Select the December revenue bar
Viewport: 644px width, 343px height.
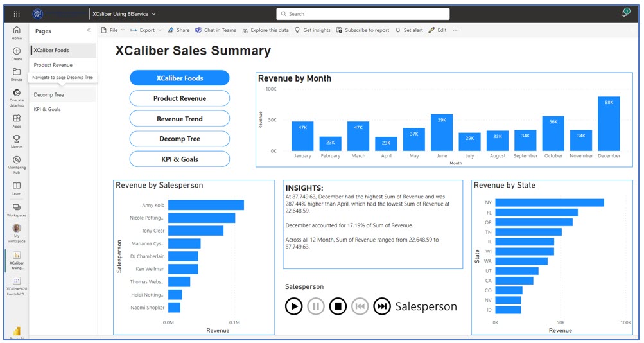[x=609, y=123]
